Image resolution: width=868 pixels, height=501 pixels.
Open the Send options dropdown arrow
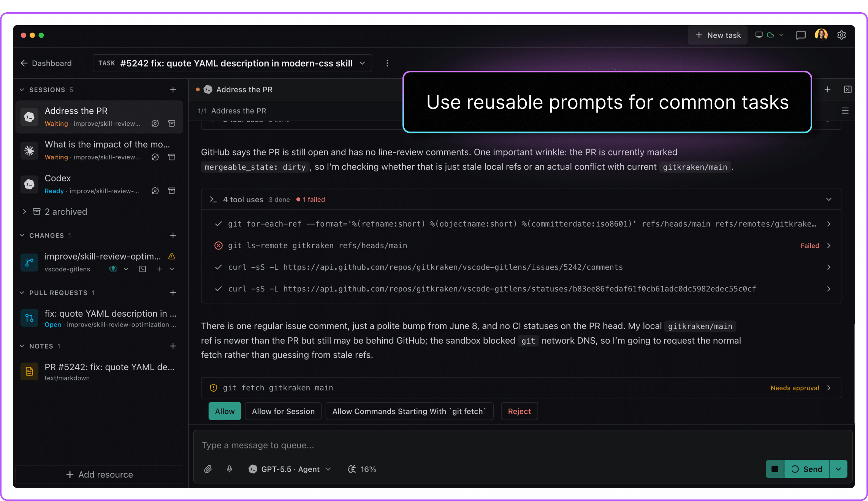(838, 469)
